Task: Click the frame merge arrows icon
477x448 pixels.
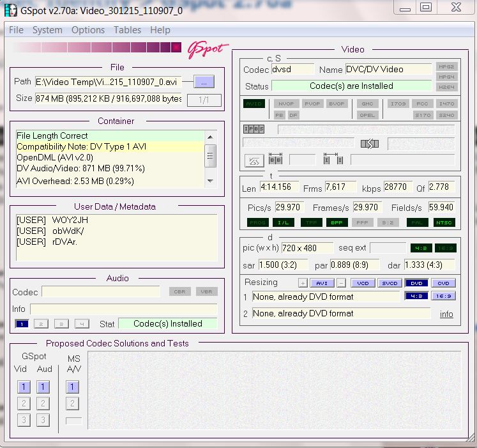Action: point(370,143)
